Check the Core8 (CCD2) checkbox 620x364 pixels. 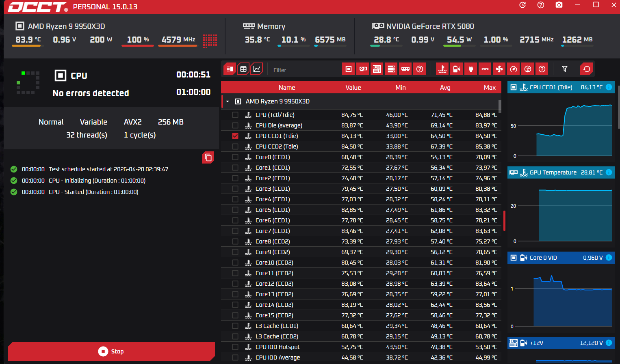(x=235, y=241)
